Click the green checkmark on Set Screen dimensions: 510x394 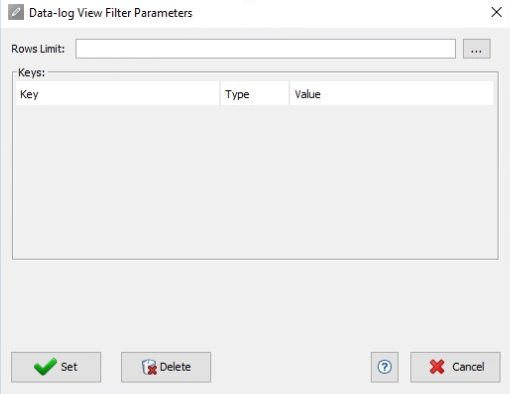tap(45, 367)
